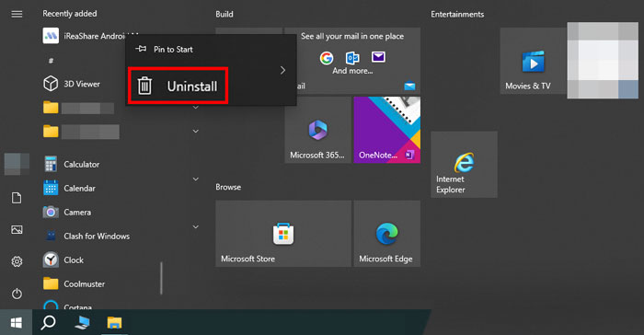The image size is (644, 335).
Task: Open Camera app
Action: tap(68, 212)
